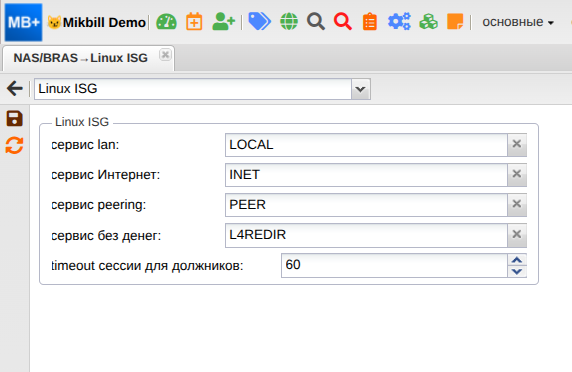
Task: Decrease timeout сессии with down arrow
Action: click(x=517, y=271)
